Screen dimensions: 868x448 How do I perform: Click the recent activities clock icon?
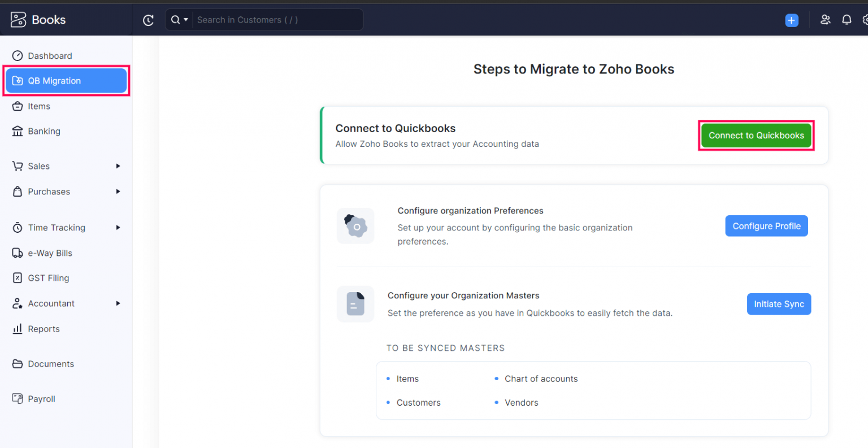pos(148,20)
